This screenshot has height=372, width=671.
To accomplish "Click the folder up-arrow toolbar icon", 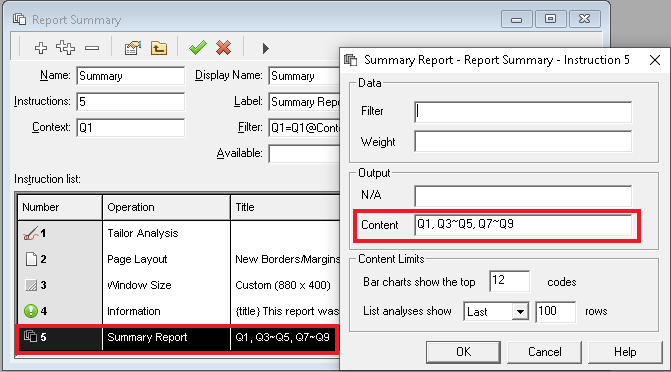I will pyautogui.click(x=159, y=48).
